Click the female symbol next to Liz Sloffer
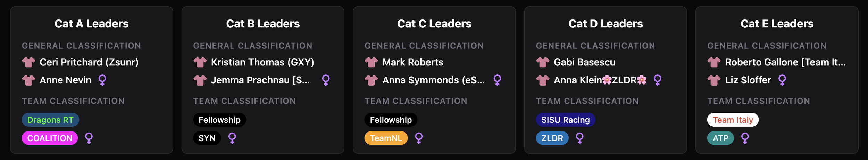This screenshot has width=868, height=160. [782, 80]
